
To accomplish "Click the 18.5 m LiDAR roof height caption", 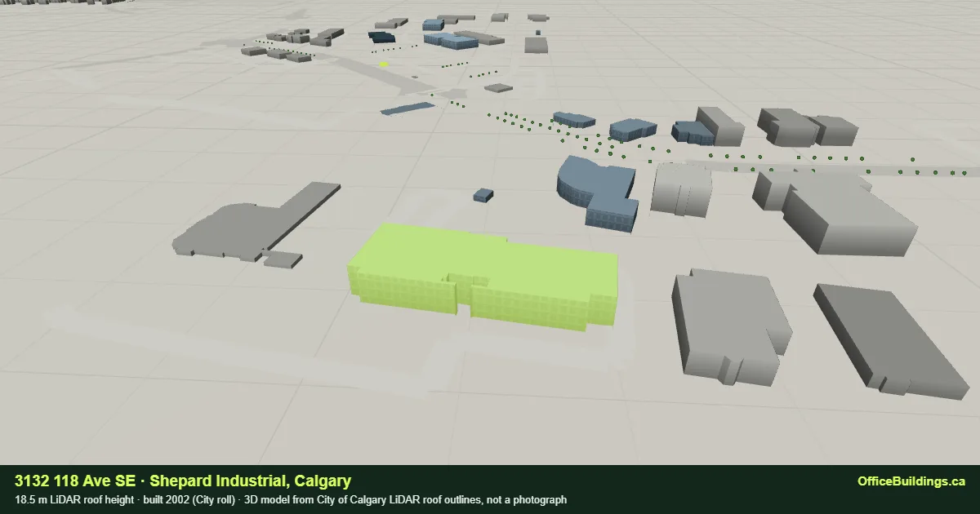I will pos(75,499).
